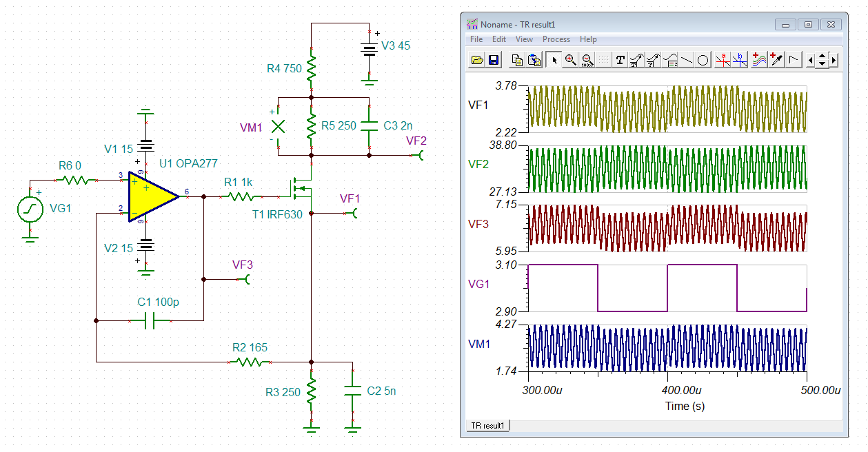868x452 pixels.
Task: Click the auto label curve icon with T
Action: pyautogui.click(x=636, y=61)
